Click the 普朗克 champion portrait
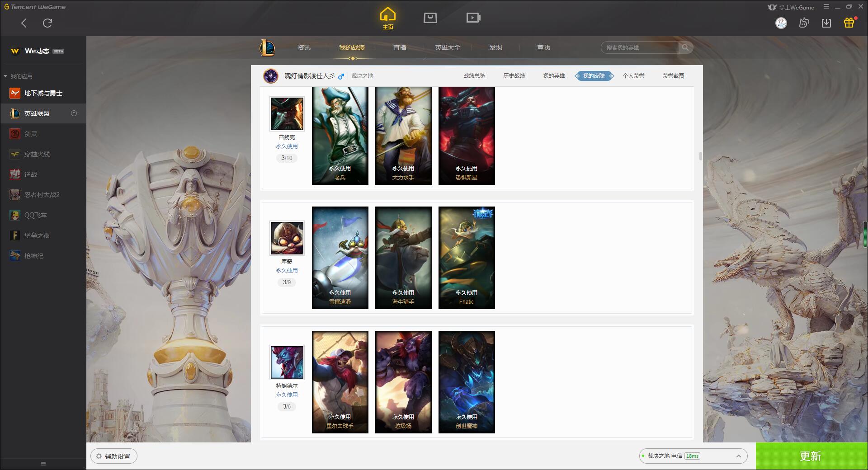 coord(287,113)
